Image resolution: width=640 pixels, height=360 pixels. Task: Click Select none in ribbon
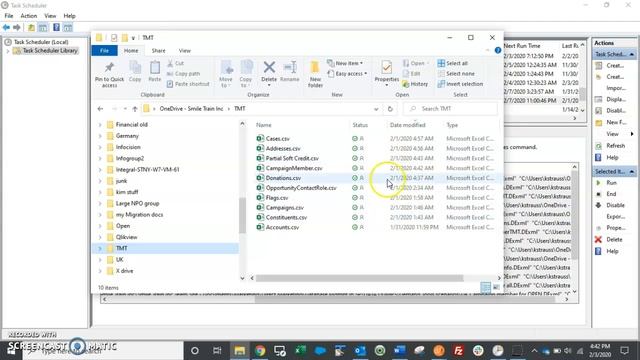(x=456, y=73)
